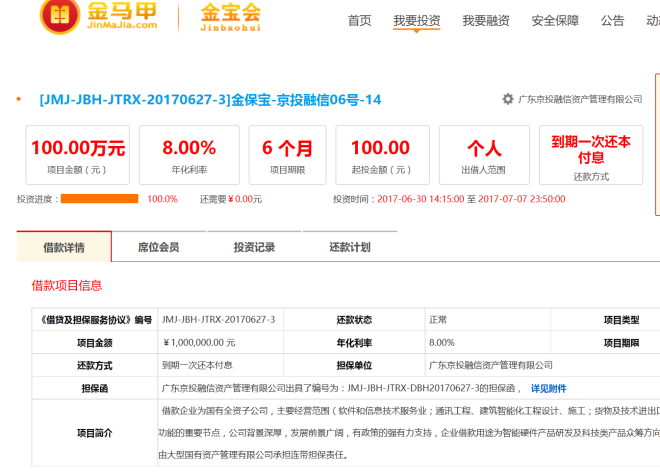
Task: Open the 首页 home menu item
Action: (359, 20)
